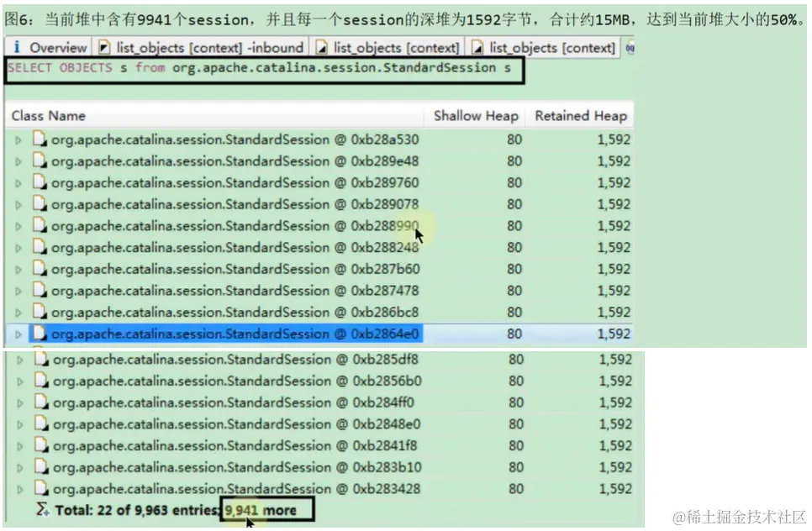Click object icon of 0xb285df8 row

pyautogui.click(x=41, y=359)
